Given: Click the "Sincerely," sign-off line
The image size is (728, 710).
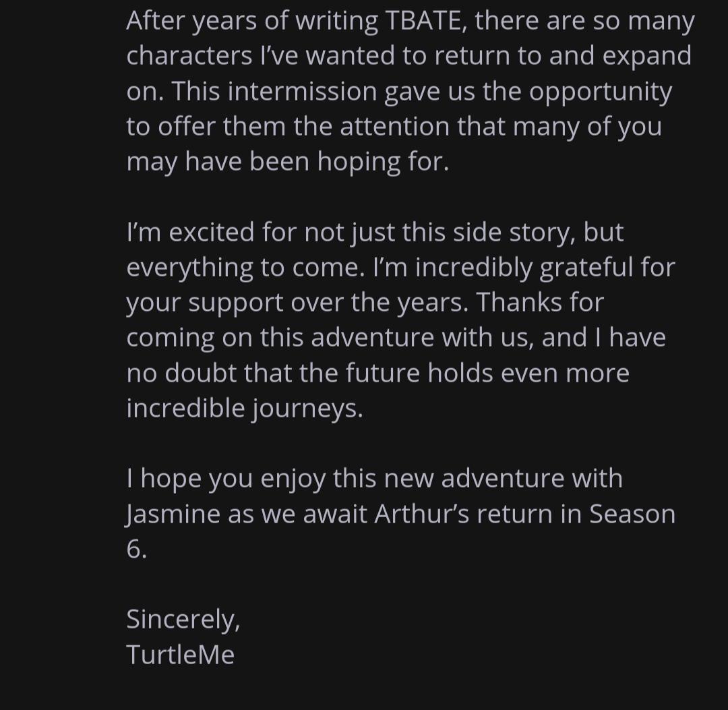Looking at the screenshot, I should click(x=183, y=619).
